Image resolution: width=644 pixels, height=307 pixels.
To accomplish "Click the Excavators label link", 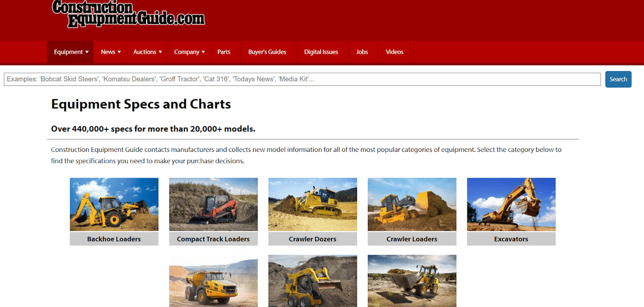I will tap(511, 239).
